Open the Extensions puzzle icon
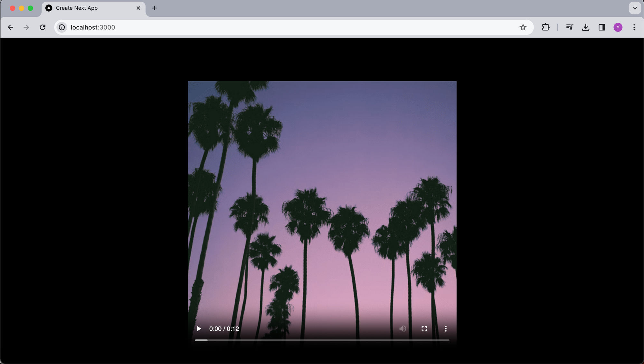 (x=545, y=27)
